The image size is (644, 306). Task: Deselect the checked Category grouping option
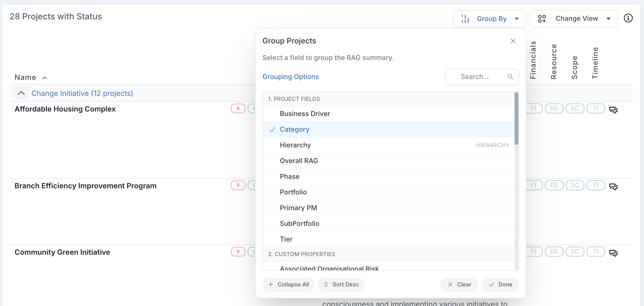pyautogui.click(x=294, y=129)
